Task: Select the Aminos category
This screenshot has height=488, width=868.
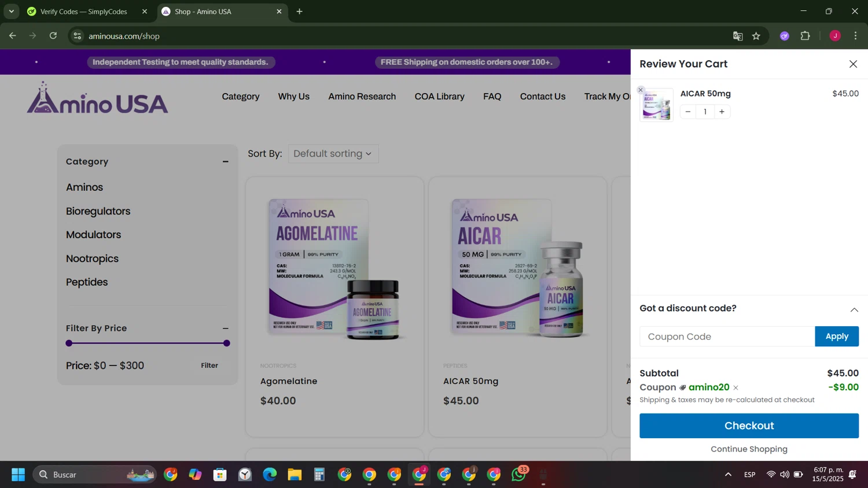Action: [84, 187]
